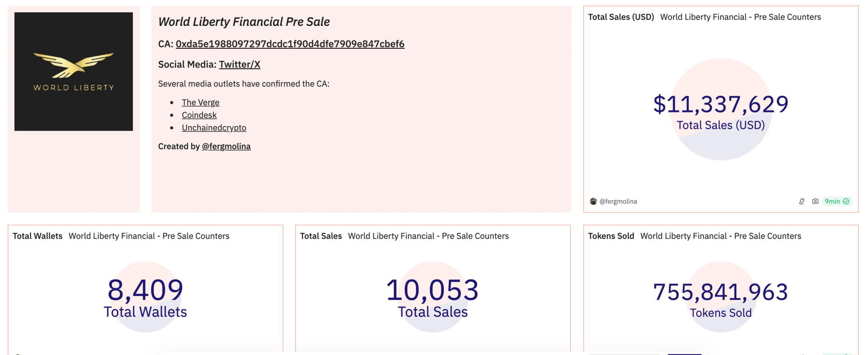This screenshot has width=868, height=355.
Task: Open The Verge article link
Action: pos(200,103)
